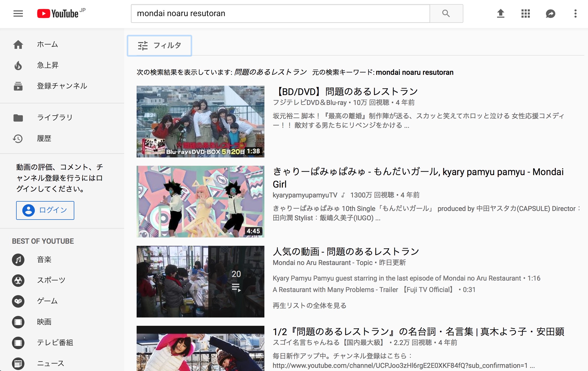Click the clock icon beside 履歴

pos(18,138)
